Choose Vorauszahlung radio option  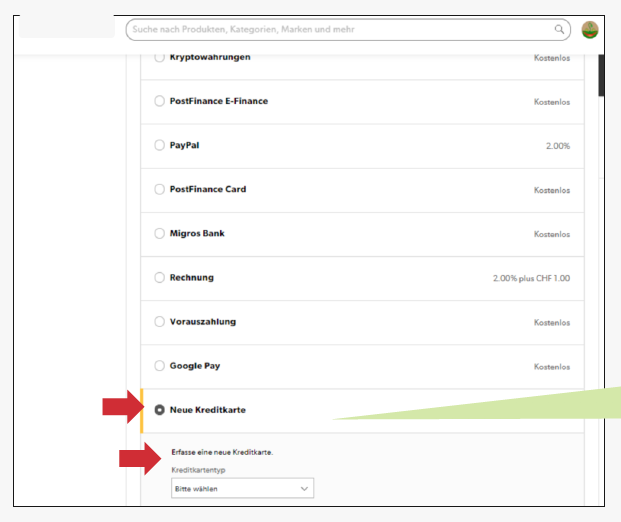(x=159, y=321)
